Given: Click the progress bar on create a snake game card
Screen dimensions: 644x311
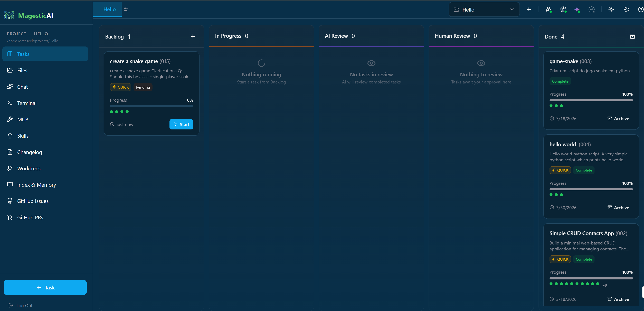Looking at the screenshot, I should 151,106.
